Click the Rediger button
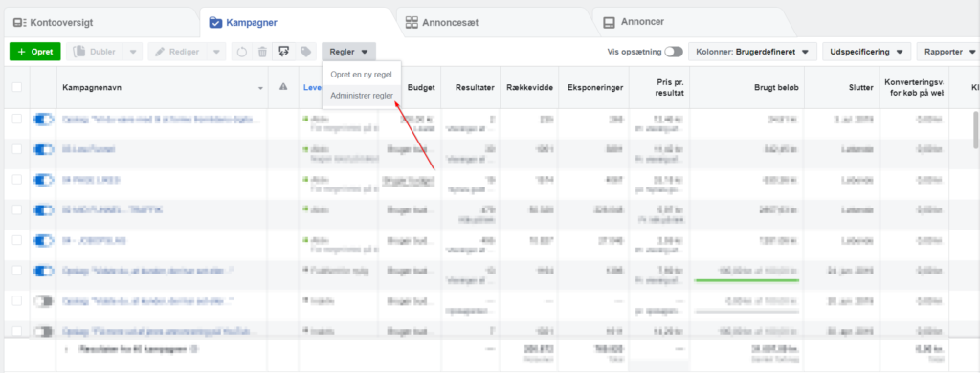The height and width of the screenshot is (373, 980). point(178,52)
